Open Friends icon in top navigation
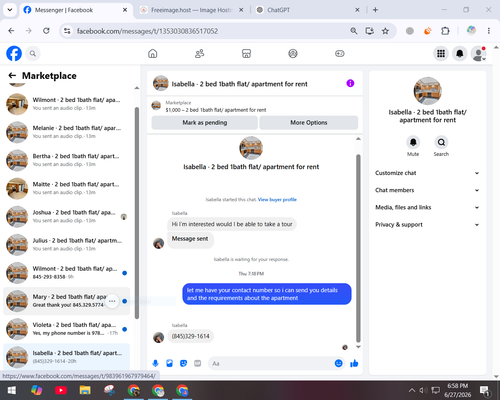This screenshot has width=500, height=400. point(199,53)
